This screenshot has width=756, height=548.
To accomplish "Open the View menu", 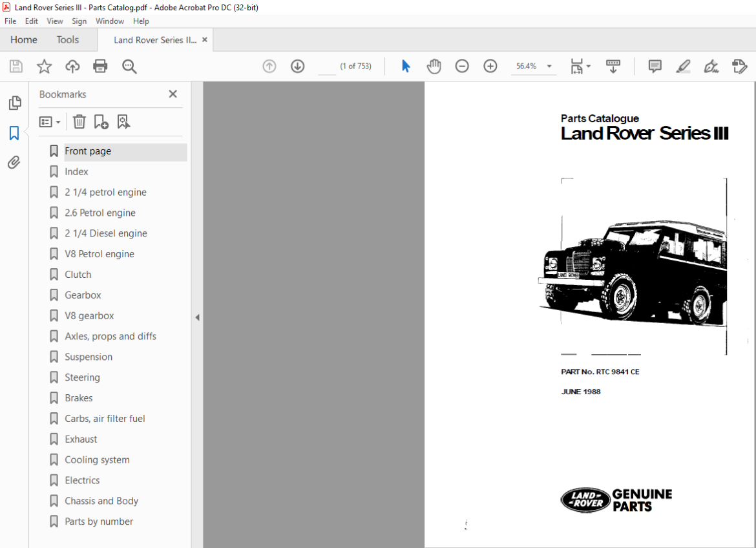I will 55,21.
